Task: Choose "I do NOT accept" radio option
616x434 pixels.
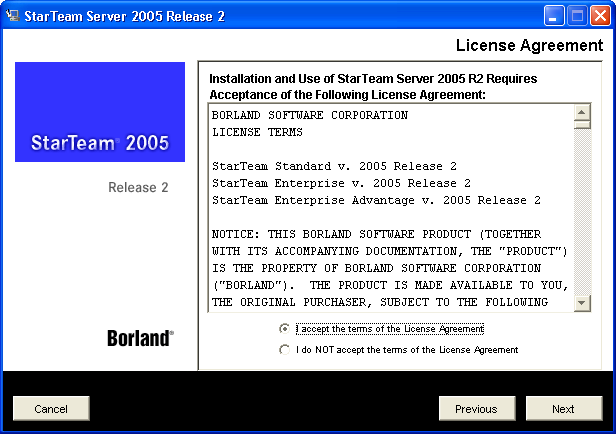Action: [x=285, y=350]
